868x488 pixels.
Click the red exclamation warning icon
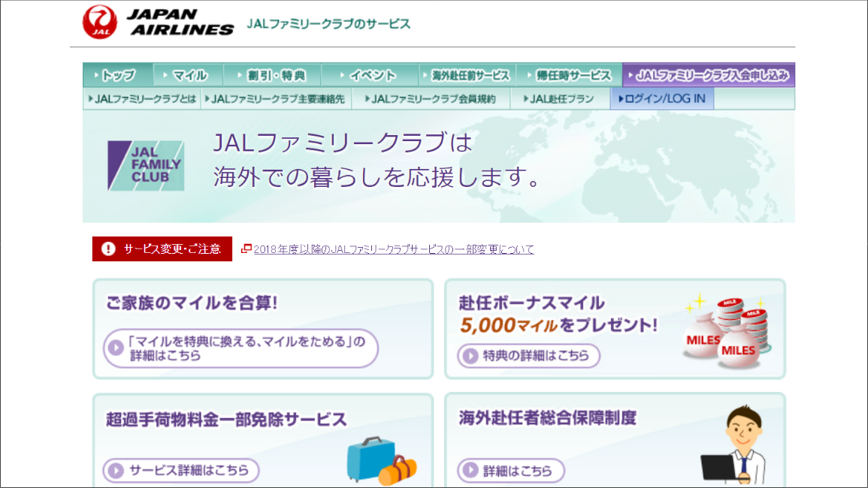click(x=108, y=249)
